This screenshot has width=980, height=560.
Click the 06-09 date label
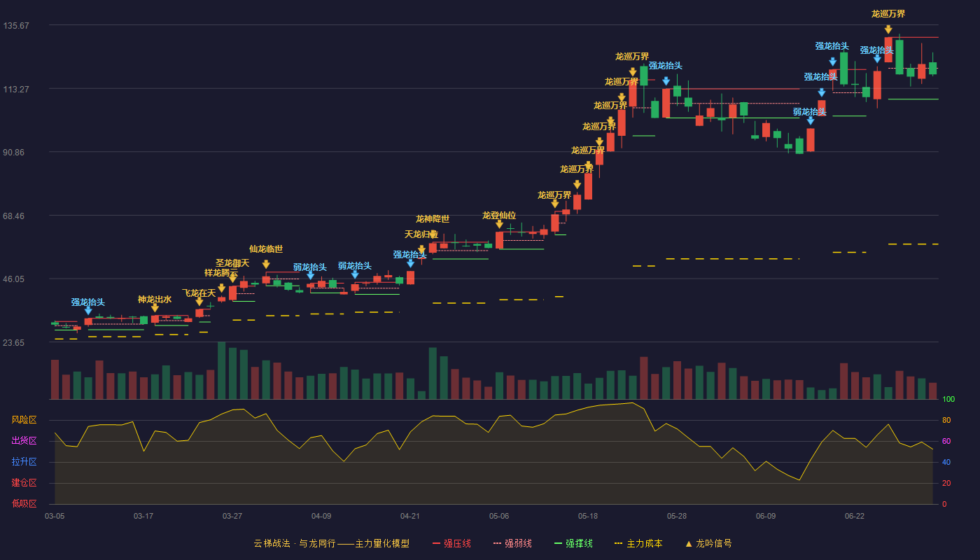(766, 516)
